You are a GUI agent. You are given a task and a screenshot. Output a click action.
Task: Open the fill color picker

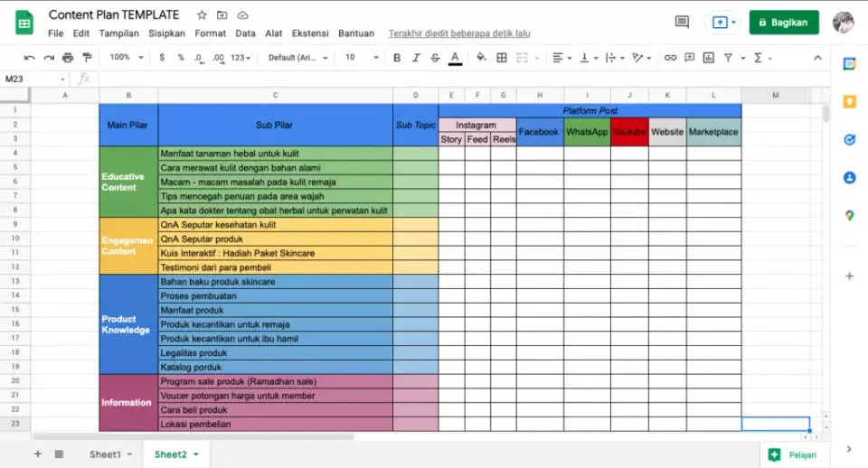coord(481,58)
